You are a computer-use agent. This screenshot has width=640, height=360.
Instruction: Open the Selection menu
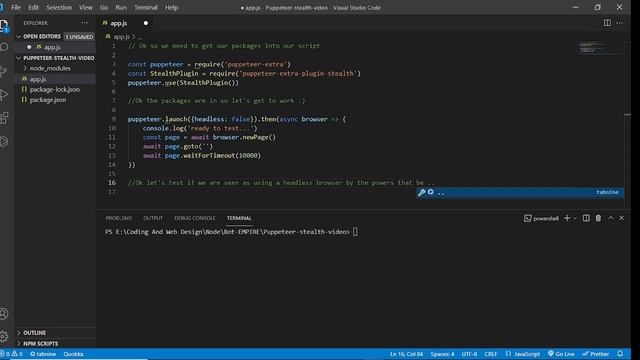tap(59, 7)
